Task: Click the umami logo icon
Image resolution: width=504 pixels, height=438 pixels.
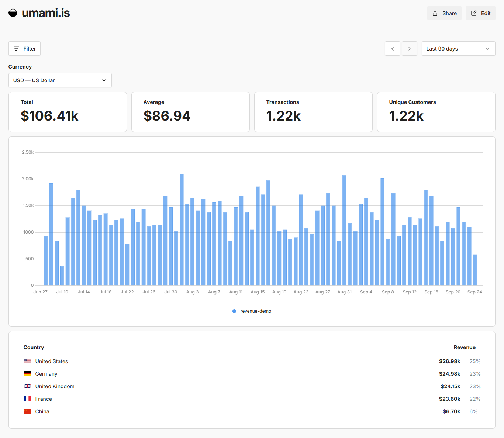Action: (x=13, y=13)
